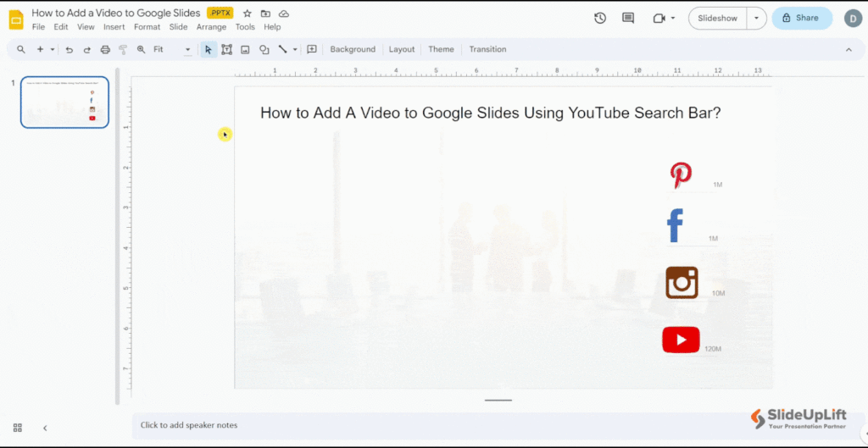868x448 pixels.
Task: Start the Slideshow
Action: pyautogui.click(x=717, y=19)
